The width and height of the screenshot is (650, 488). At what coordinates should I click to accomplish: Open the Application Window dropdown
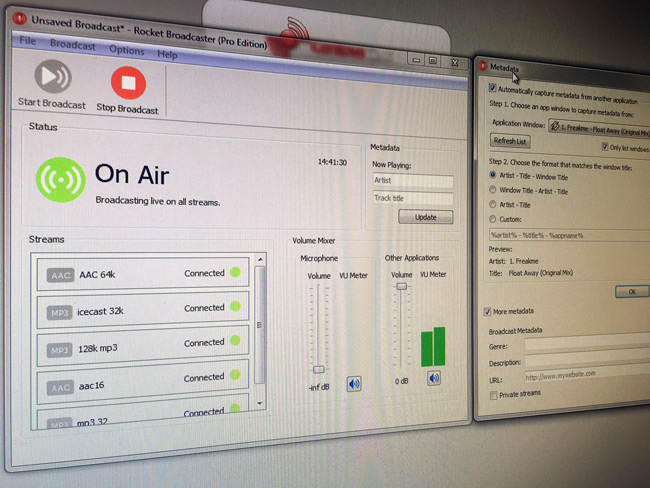point(599,129)
